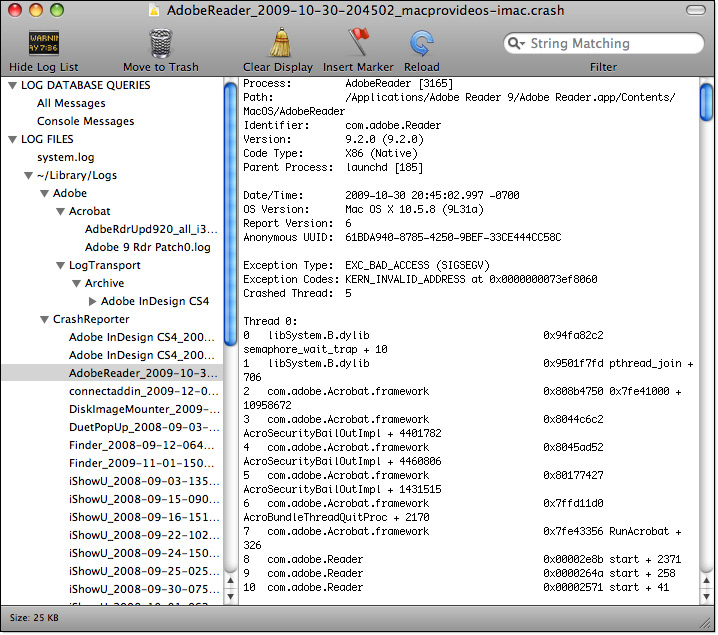Screen dimensions: 718x635
Task: Collapse the CrashReporter folder
Action: 43,320
